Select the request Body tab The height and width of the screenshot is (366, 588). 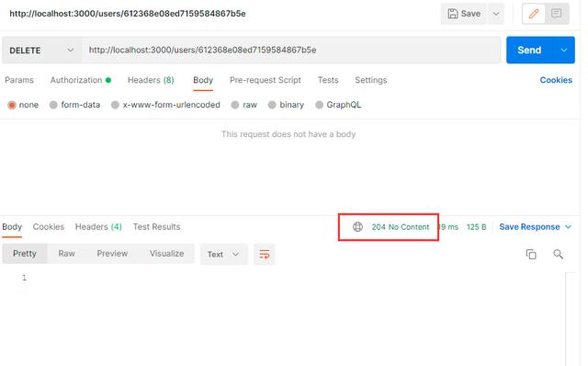tap(203, 80)
